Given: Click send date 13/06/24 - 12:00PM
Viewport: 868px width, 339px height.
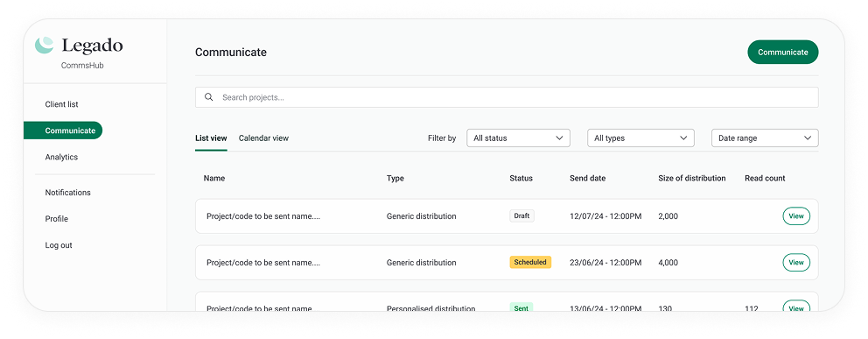Looking at the screenshot, I should click(605, 308).
